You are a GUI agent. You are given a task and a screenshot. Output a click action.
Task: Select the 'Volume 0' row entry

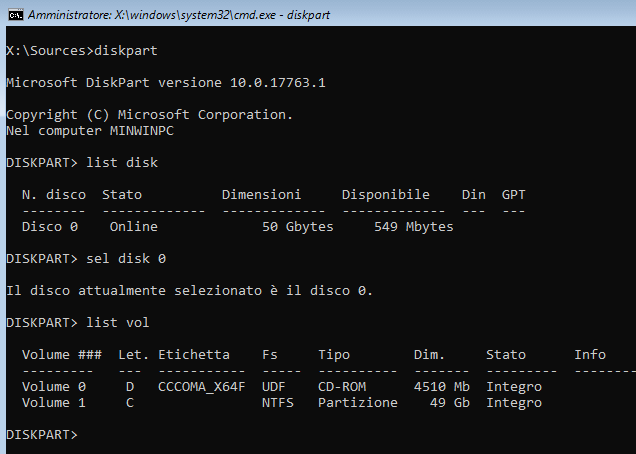click(x=53, y=387)
